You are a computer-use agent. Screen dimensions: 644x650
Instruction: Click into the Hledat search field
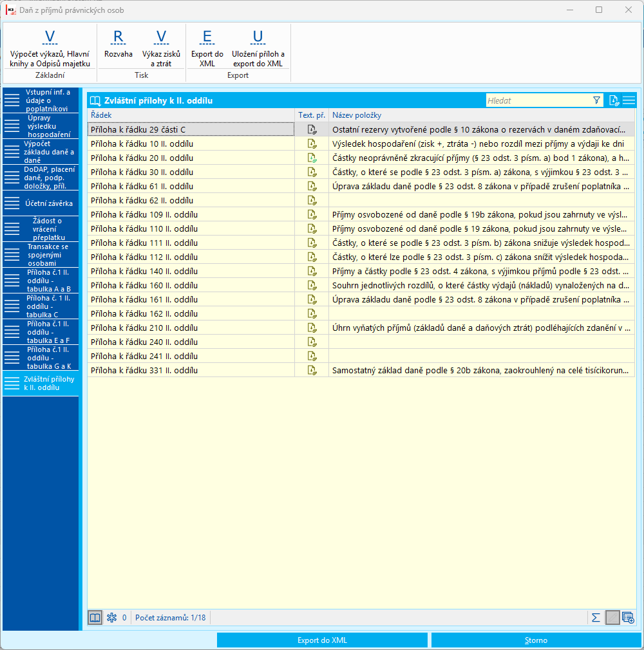(538, 100)
